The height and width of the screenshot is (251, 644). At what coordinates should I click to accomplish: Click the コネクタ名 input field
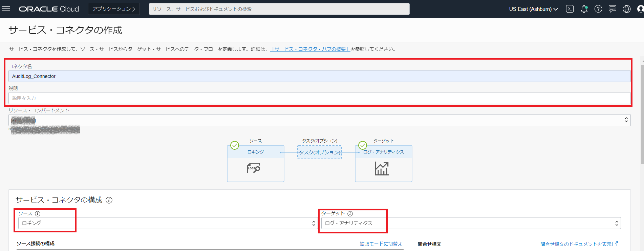pos(319,76)
